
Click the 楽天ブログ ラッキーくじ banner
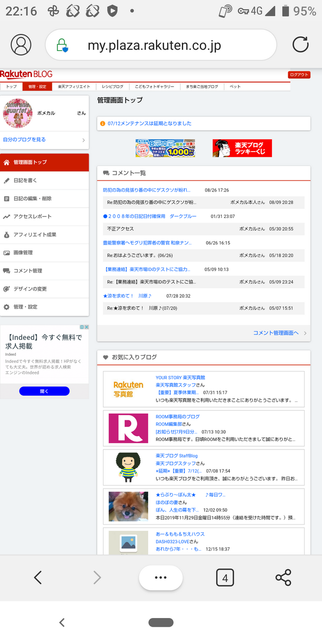click(x=242, y=148)
